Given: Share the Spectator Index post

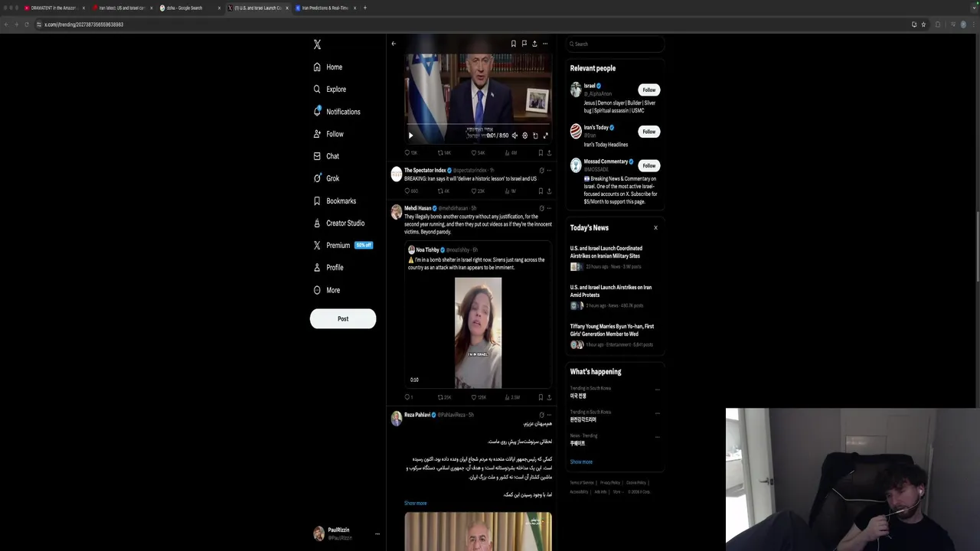Looking at the screenshot, I should click(549, 191).
